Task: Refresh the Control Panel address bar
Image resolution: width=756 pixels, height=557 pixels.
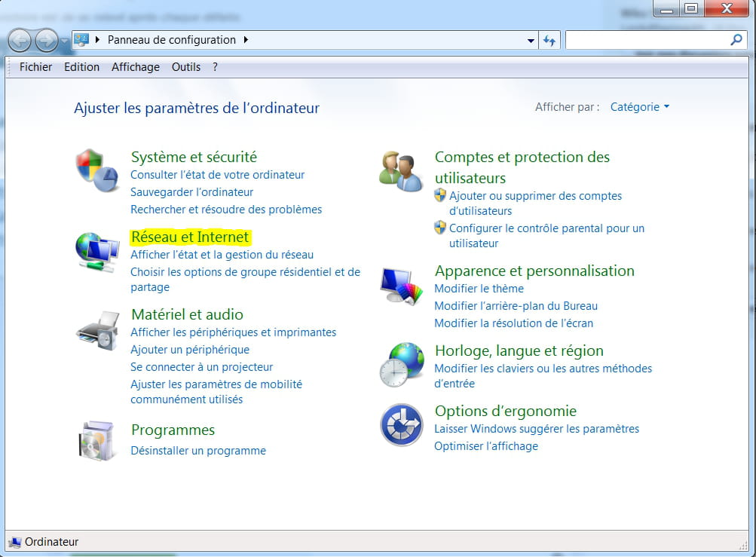Action: tap(549, 41)
